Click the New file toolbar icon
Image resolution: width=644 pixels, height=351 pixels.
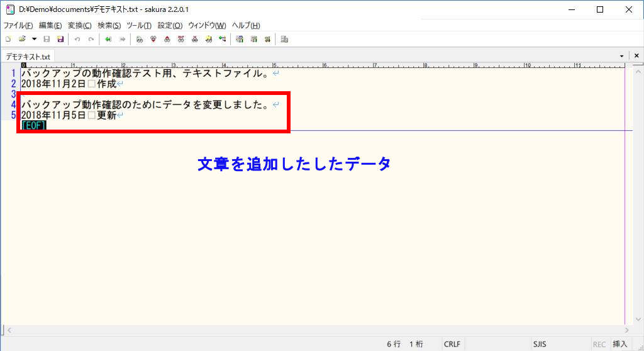tap(8, 39)
